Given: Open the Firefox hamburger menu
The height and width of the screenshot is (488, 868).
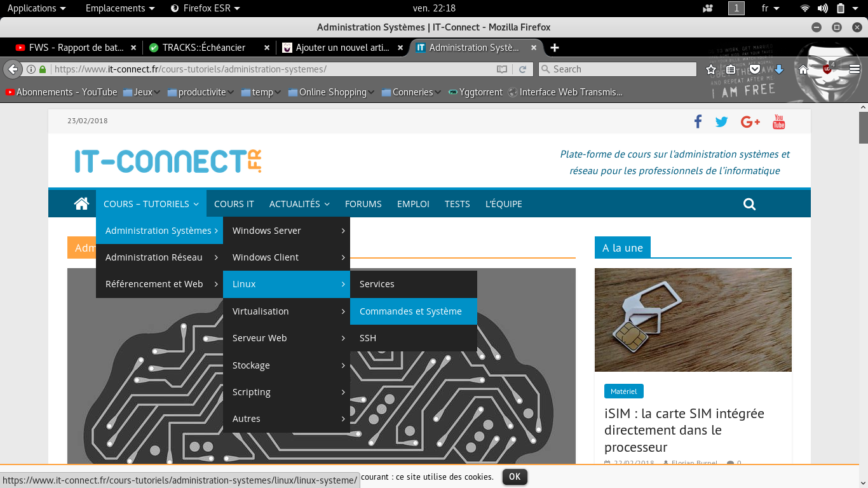Looking at the screenshot, I should 855,69.
